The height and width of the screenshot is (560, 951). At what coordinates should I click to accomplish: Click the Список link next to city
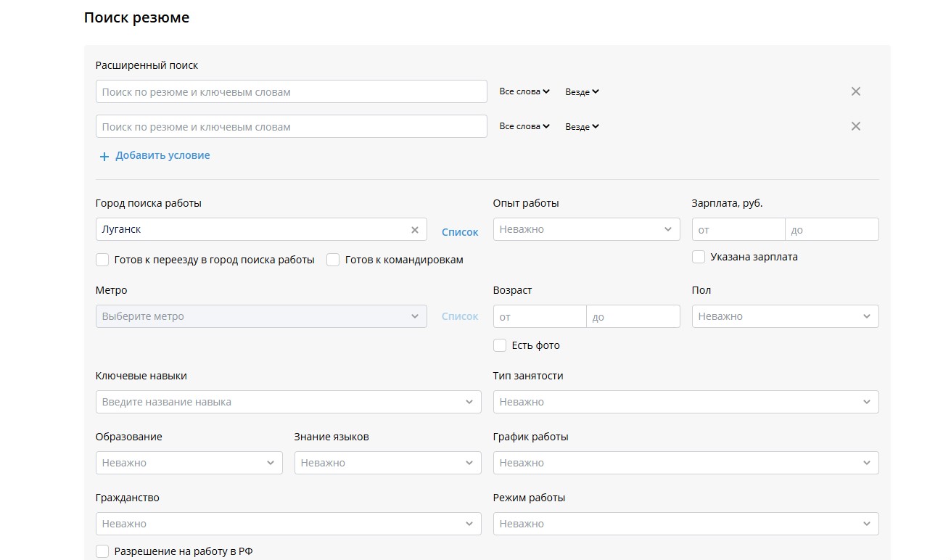point(460,232)
